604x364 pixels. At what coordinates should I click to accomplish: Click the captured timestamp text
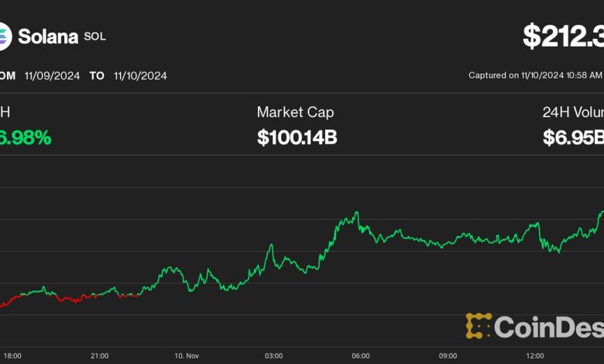click(x=535, y=75)
